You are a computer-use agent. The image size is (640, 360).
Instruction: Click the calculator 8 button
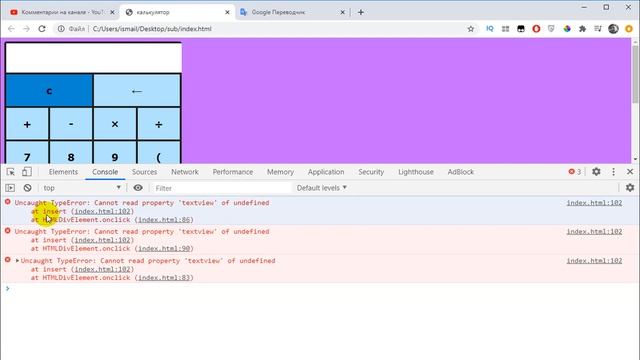[x=71, y=153]
